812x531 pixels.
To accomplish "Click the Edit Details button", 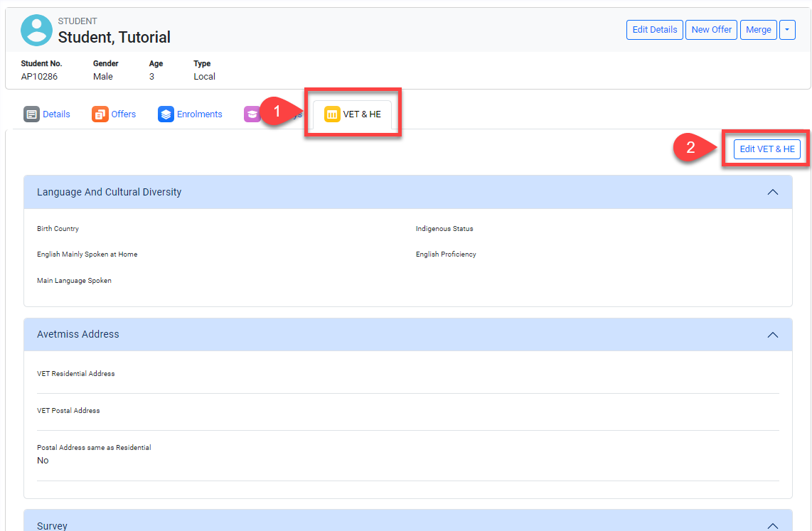I will (654, 30).
